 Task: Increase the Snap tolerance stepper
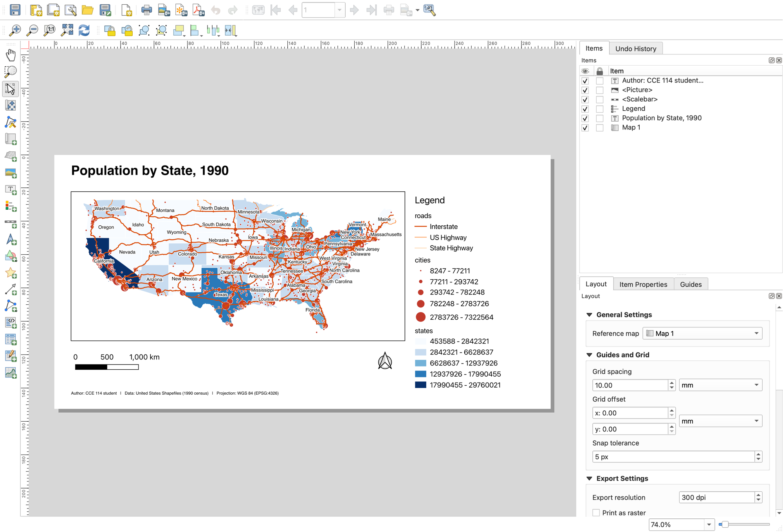pyautogui.click(x=758, y=454)
